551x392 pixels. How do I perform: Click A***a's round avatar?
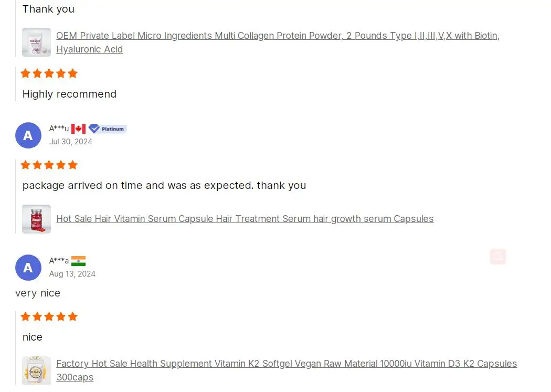tap(28, 267)
